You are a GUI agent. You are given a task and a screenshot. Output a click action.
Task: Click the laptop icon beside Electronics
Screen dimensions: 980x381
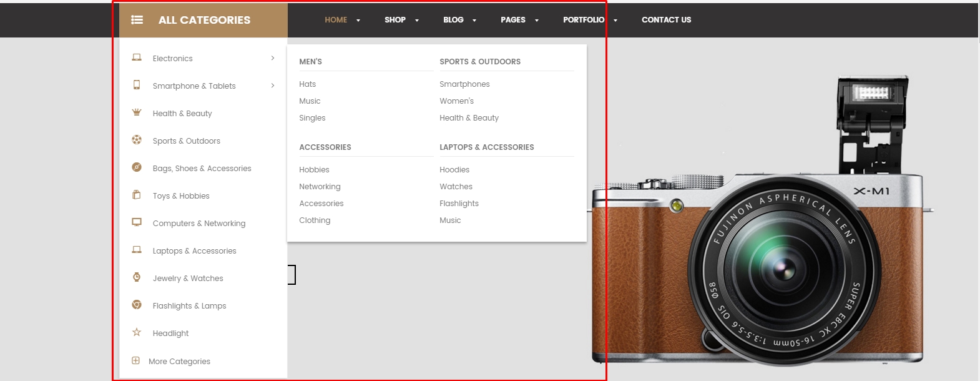click(x=137, y=57)
